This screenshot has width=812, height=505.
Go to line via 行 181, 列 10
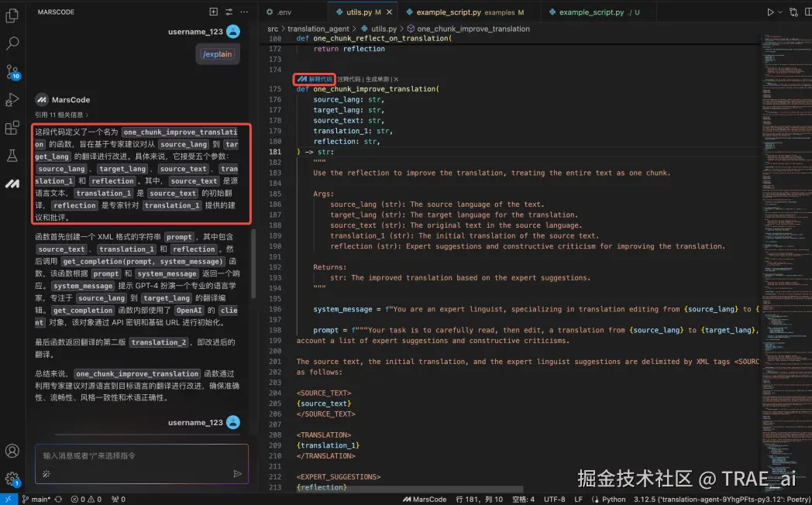479,500
